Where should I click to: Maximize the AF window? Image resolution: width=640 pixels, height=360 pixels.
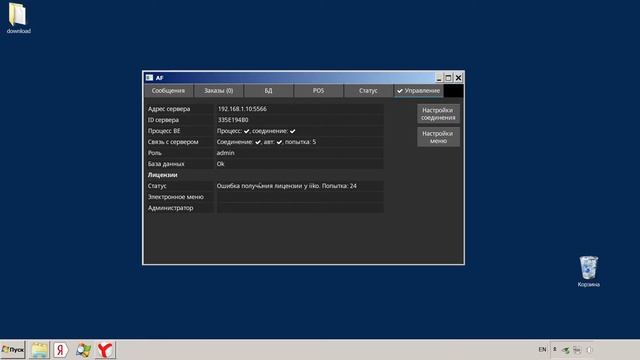449,78
